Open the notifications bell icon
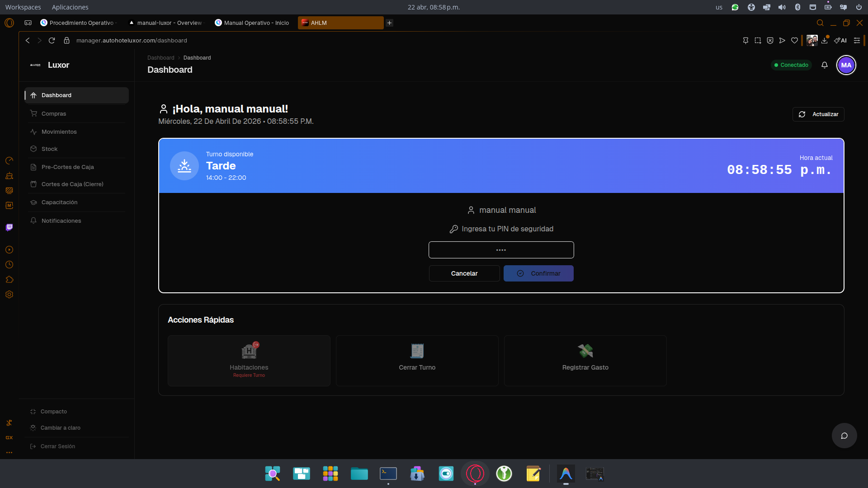 [x=825, y=65]
